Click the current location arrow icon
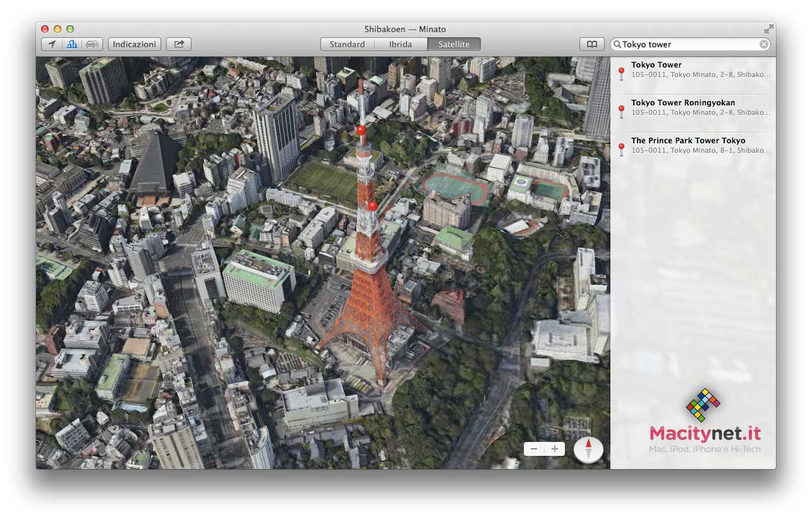The width and height of the screenshot is (812, 519). coord(52,44)
